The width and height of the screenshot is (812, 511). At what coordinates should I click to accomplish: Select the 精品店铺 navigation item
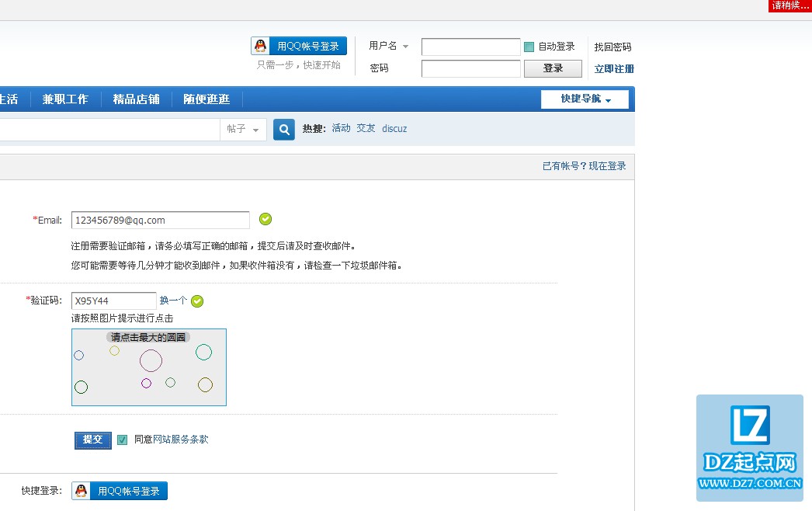tap(135, 99)
